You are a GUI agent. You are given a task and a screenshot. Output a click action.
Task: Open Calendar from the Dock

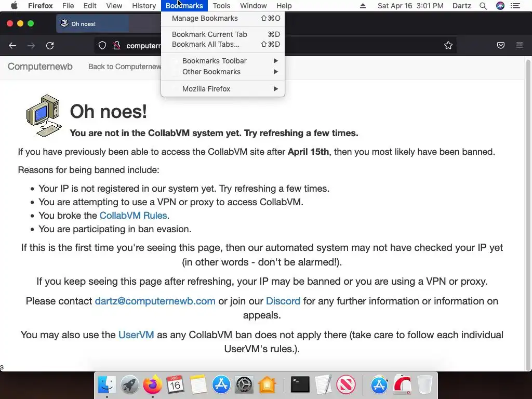pyautogui.click(x=175, y=385)
